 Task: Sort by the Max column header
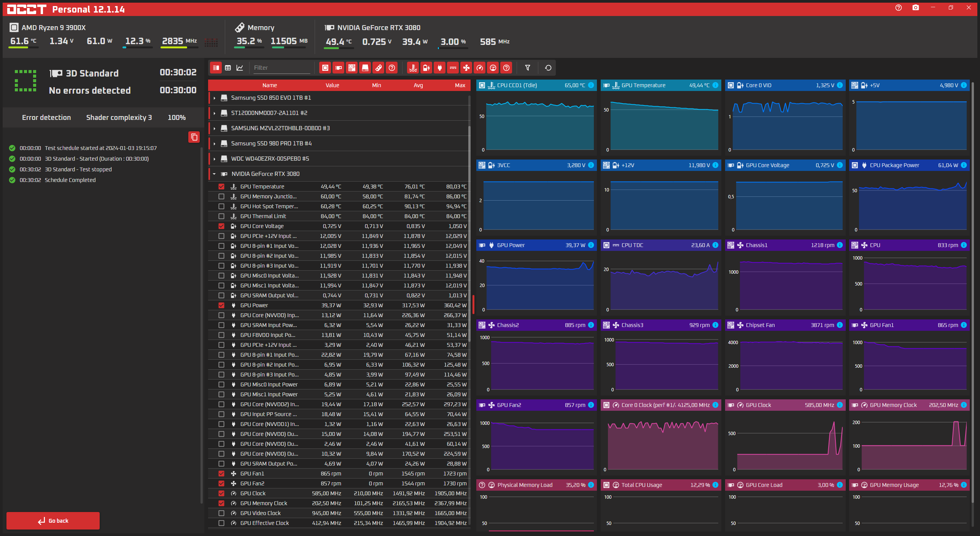click(460, 85)
